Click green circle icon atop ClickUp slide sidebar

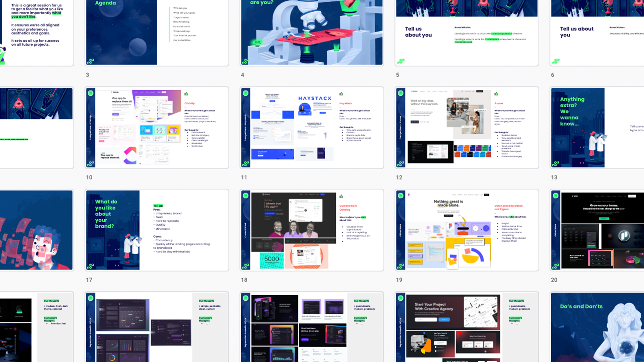click(x=91, y=93)
